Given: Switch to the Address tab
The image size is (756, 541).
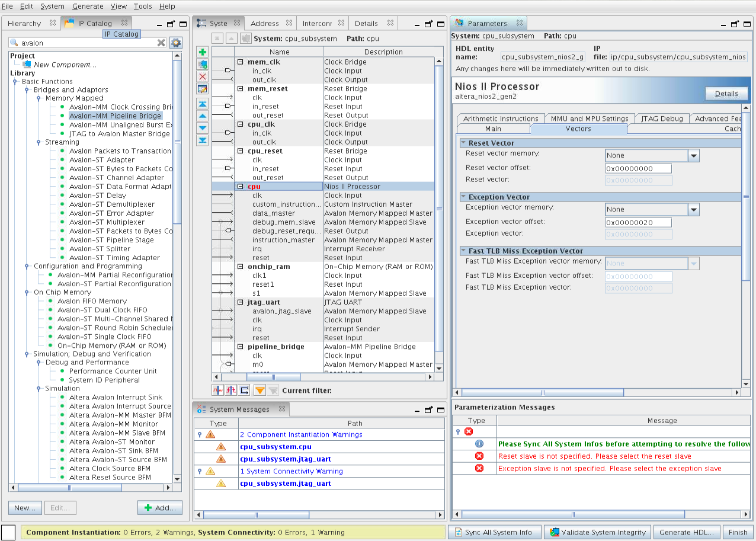Looking at the screenshot, I should click(264, 24).
